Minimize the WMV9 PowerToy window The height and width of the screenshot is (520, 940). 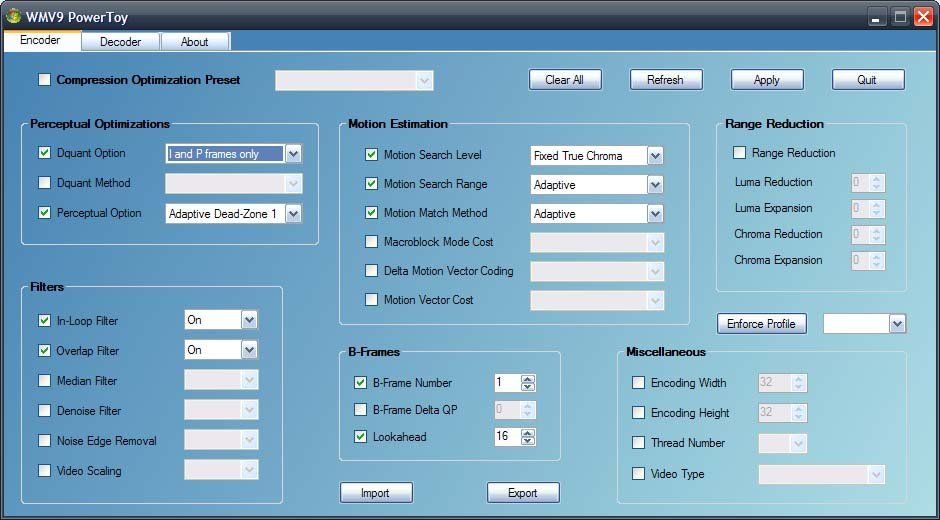[x=877, y=17]
